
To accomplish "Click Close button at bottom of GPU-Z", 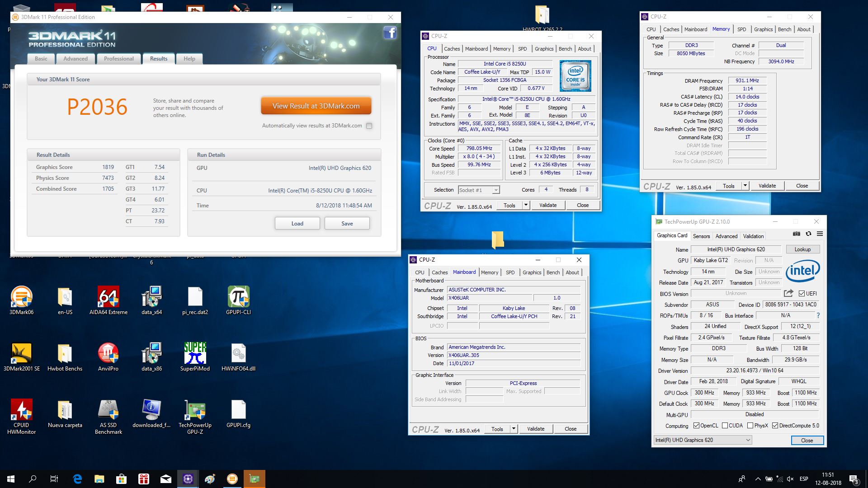I will 807,440.
